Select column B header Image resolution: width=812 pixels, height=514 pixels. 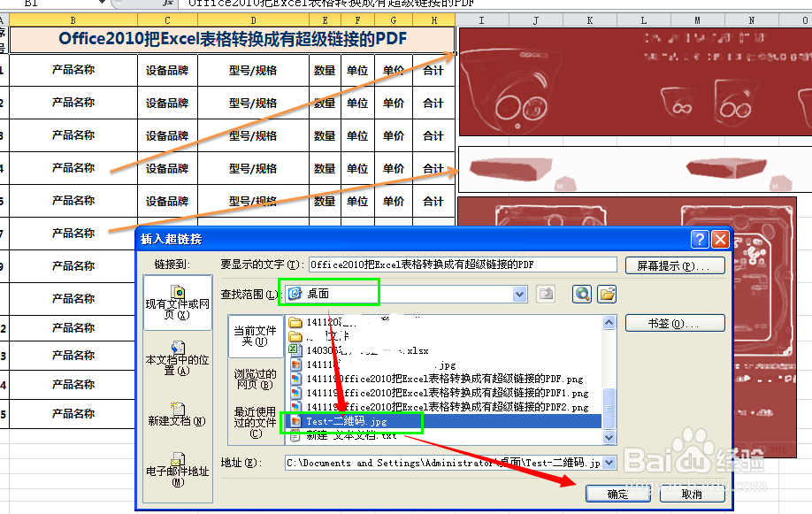(73, 20)
